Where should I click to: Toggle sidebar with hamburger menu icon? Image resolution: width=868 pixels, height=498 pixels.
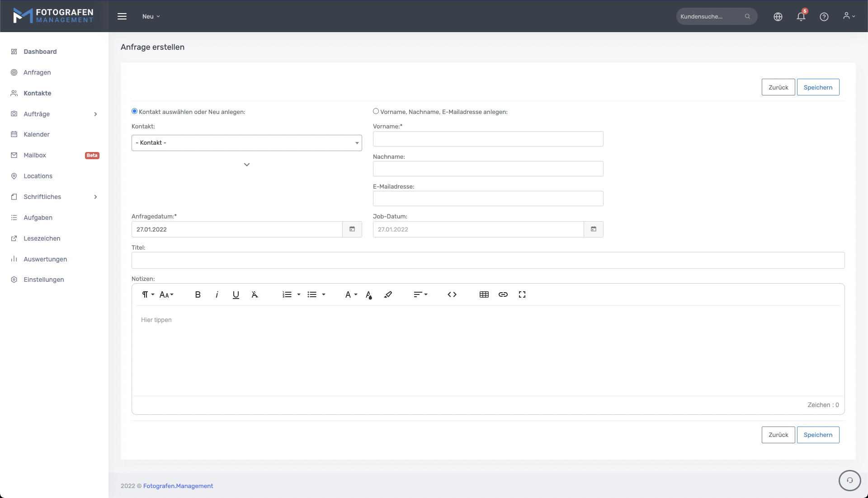(x=122, y=16)
